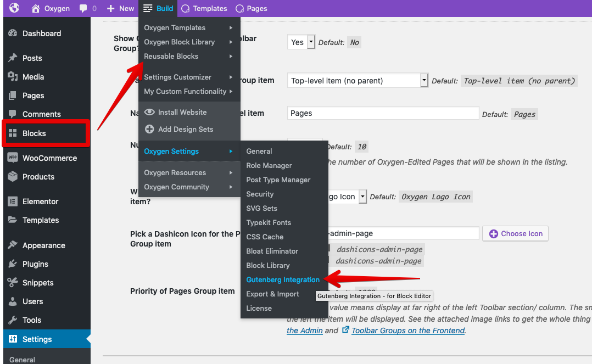Open SVG Sets submenu entry
Screen dimensions: 592x364
(x=261, y=209)
